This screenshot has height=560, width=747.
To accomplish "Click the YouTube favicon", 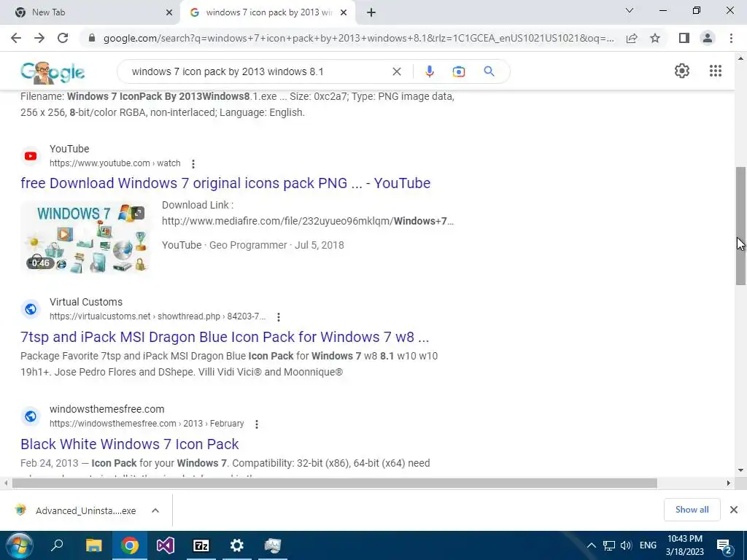I will (x=31, y=156).
